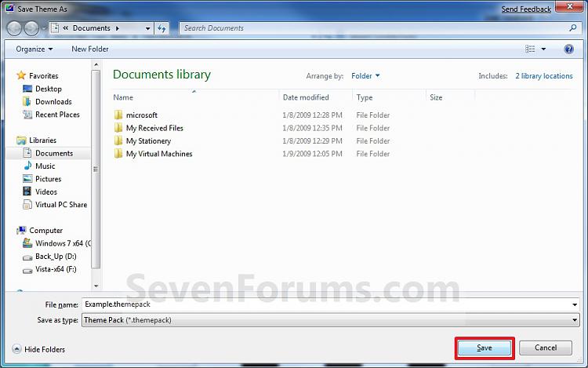
Task: Select Documents library in navigation pane
Action: [x=53, y=153]
